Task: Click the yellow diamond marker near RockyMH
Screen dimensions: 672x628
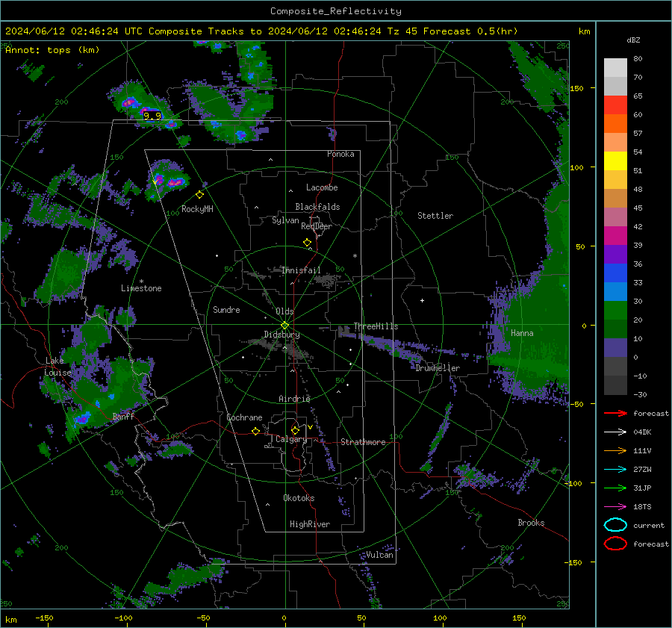Action: pyautogui.click(x=199, y=195)
